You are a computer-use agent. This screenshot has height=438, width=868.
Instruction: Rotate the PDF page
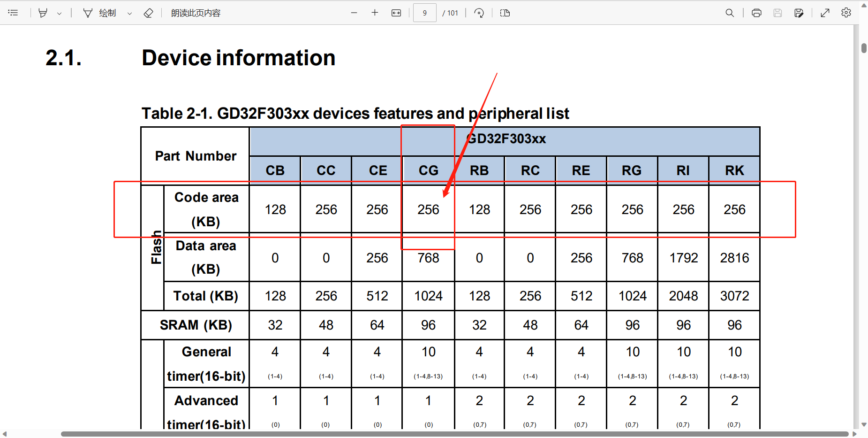click(479, 13)
